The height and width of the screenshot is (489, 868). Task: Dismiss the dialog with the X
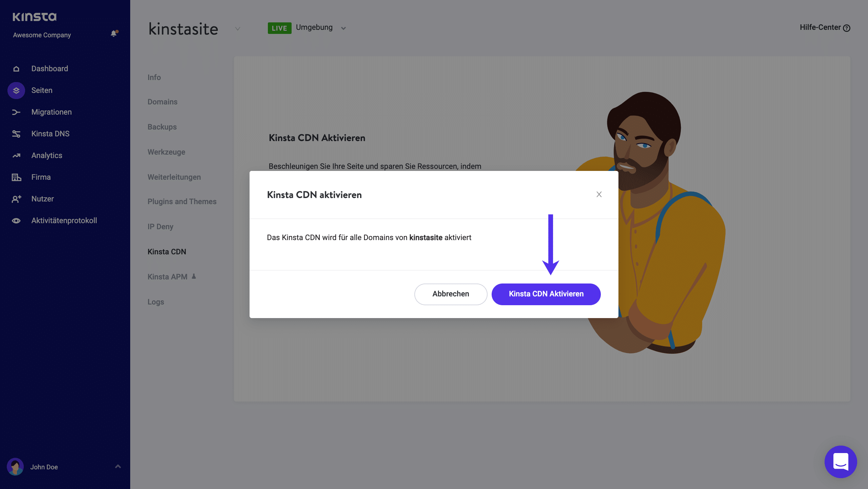(x=599, y=194)
